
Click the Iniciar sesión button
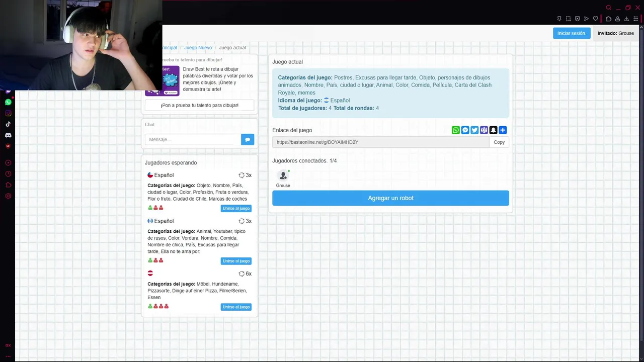tap(572, 33)
